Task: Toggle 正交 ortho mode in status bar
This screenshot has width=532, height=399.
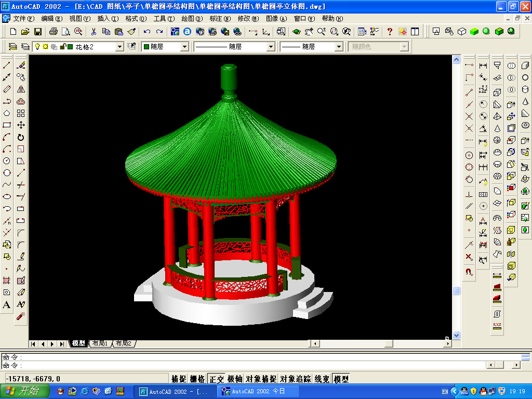Action: 216,379
